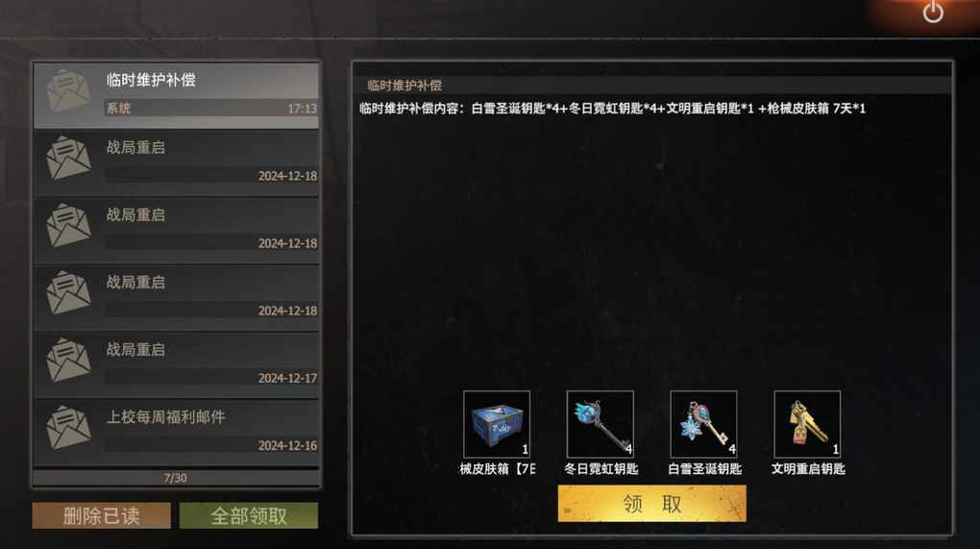Select the 文明重启钥匙 golden key icon
Image resolution: width=980 pixels, height=549 pixels.
(807, 425)
